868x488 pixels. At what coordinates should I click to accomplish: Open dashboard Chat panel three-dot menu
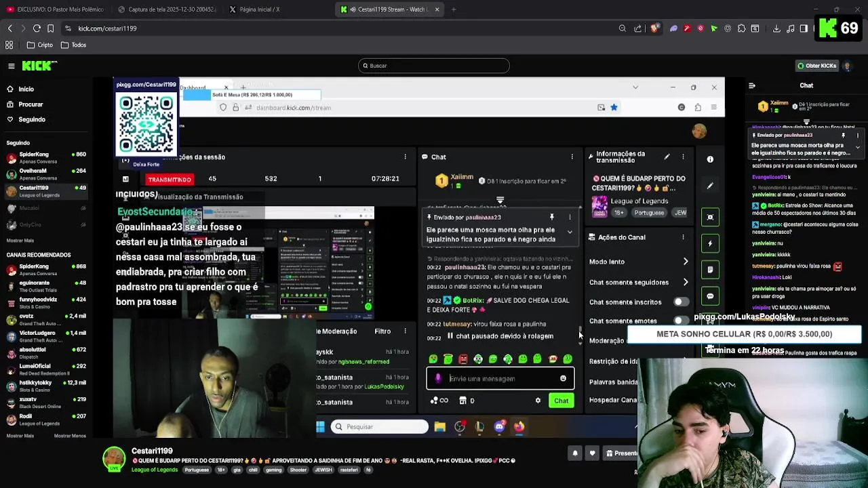(572, 157)
